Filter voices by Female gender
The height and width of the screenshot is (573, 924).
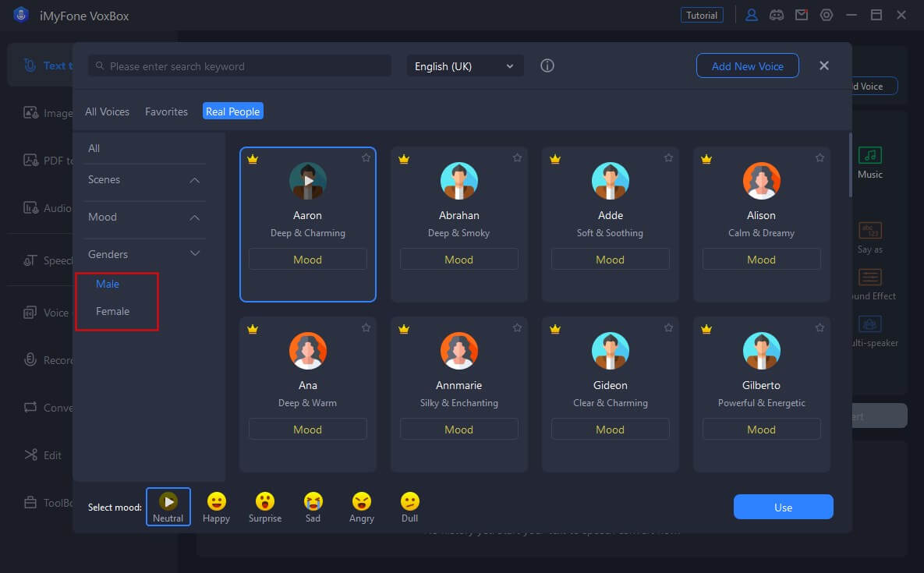pyautogui.click(x=112, y=311)
